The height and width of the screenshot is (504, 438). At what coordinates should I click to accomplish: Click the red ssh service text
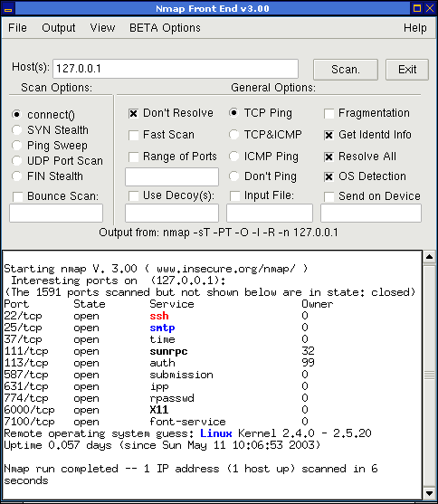(159, 316)
